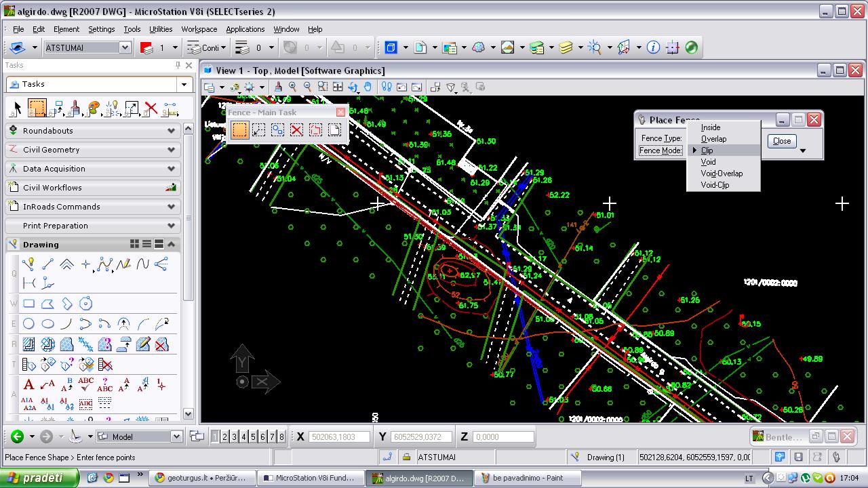
Task: Pick the Place Ellipse tool in Drawing
Action: tap(47, 324)
